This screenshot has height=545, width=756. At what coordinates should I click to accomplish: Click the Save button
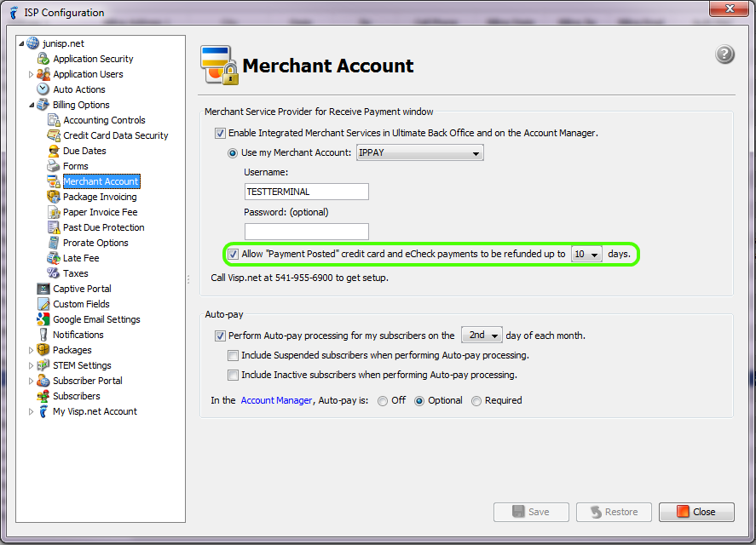tap(531, 512)
